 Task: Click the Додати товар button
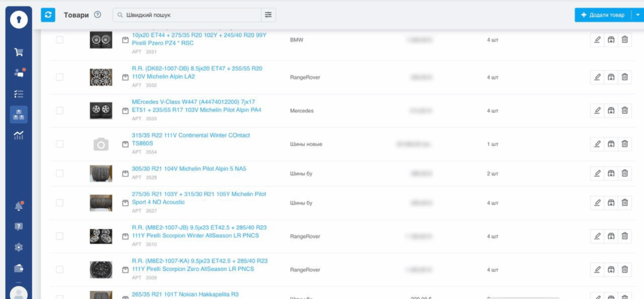pos(602,14)
